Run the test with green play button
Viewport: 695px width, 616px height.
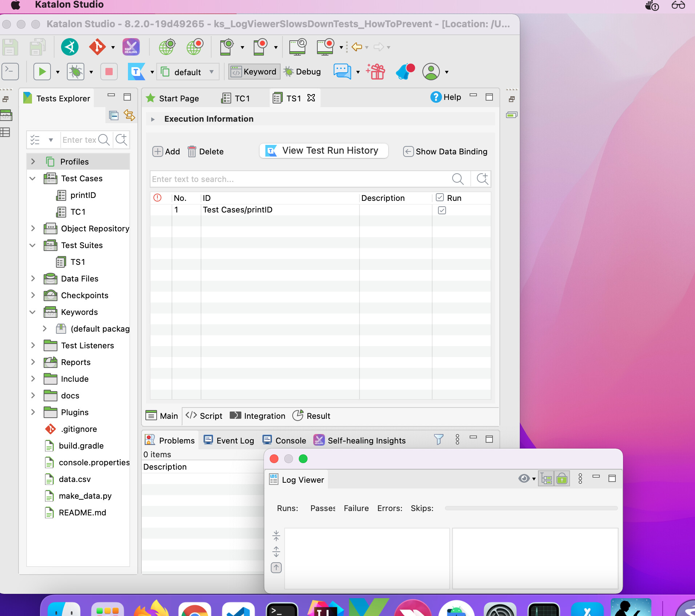42,72
